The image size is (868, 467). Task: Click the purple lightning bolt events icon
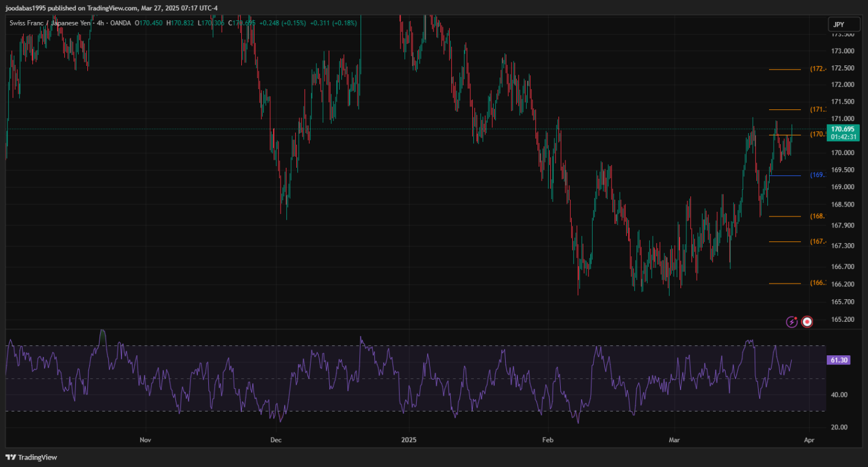(x=792, y=322)
